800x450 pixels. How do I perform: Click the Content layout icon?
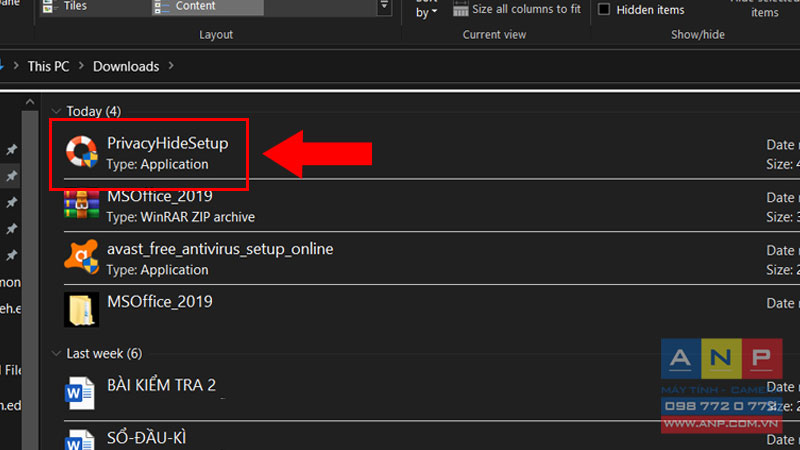(x=160, y=7)
